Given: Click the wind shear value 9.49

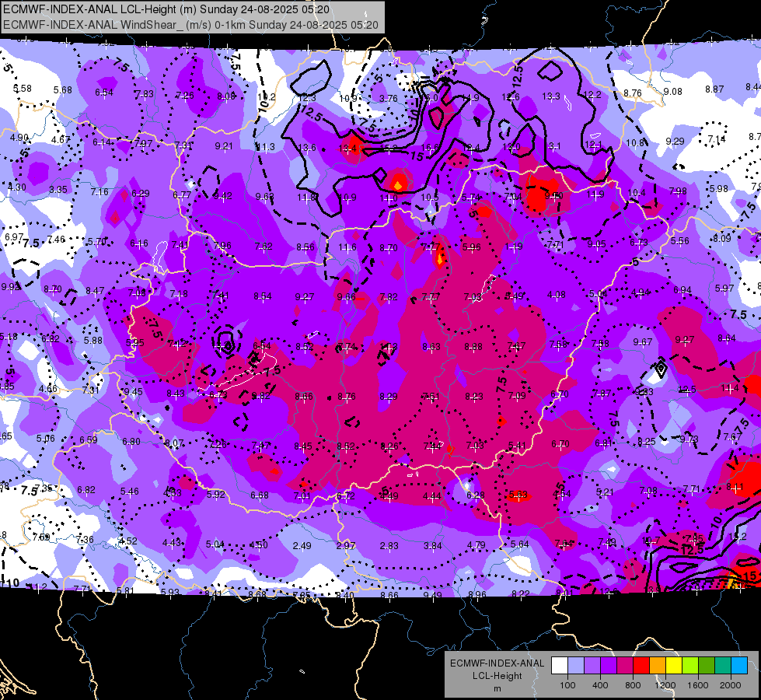Looking at the screenshot, I should 432,595.
